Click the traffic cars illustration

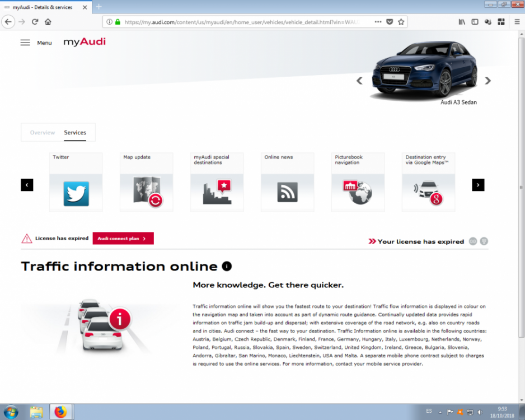pos(100,326)
